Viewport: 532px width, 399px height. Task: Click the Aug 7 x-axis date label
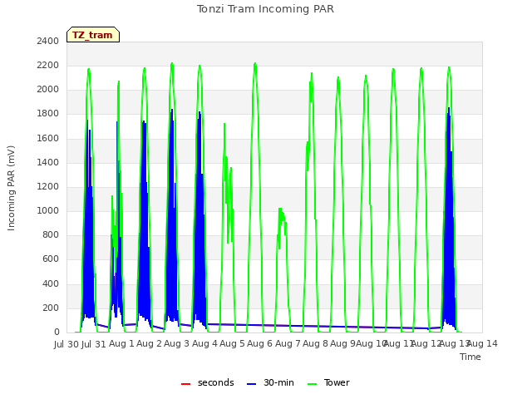tap(288, 343)
